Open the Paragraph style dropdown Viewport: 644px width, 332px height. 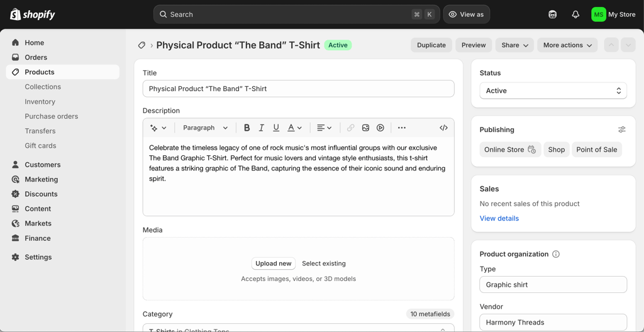[x=206, y=128]
